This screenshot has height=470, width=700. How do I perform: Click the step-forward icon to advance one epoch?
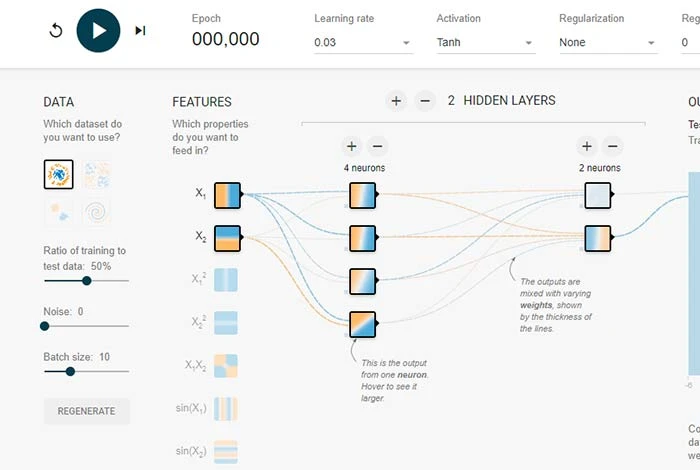[140, 30]
